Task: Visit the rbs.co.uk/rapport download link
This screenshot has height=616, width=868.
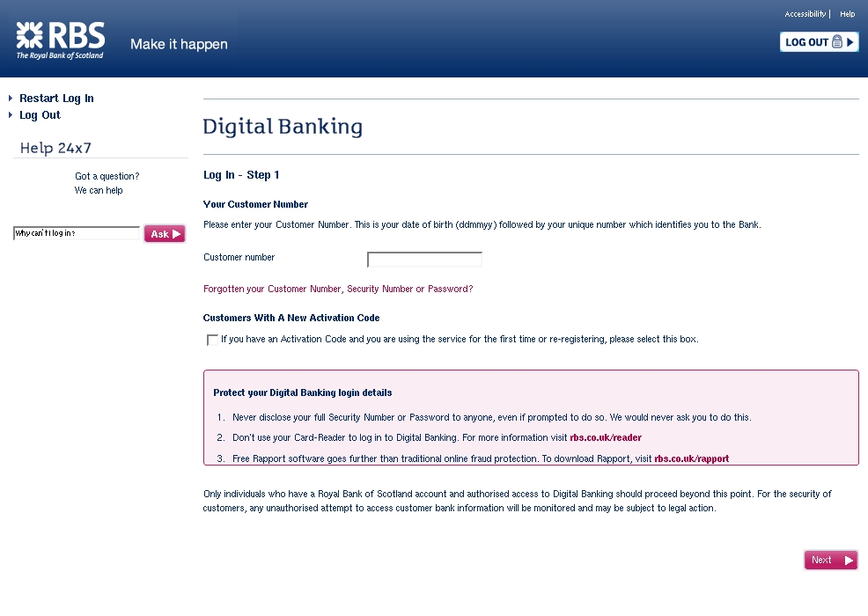Action: point(691,458)
